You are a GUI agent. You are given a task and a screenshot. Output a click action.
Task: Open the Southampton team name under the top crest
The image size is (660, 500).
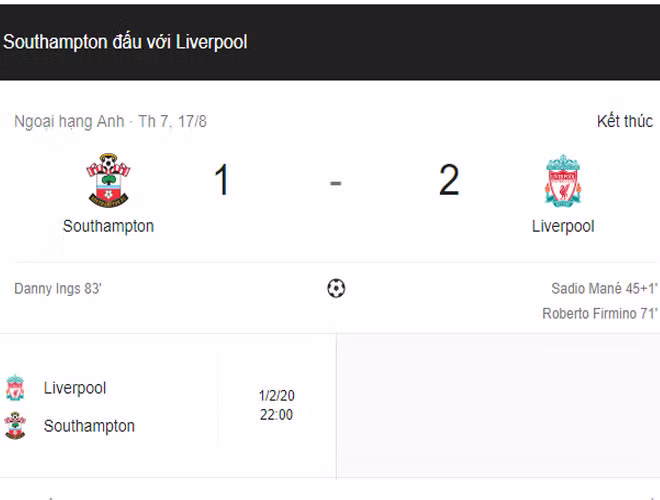click(x=108, y=226)
